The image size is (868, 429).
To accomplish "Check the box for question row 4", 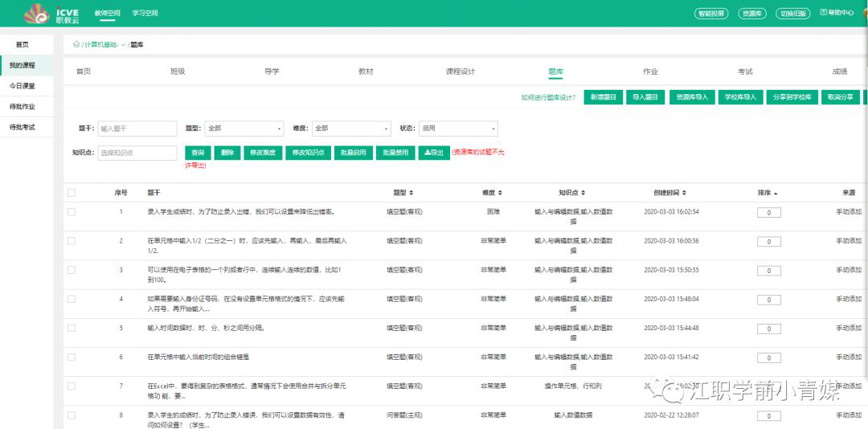I will [x=72, y=299].
